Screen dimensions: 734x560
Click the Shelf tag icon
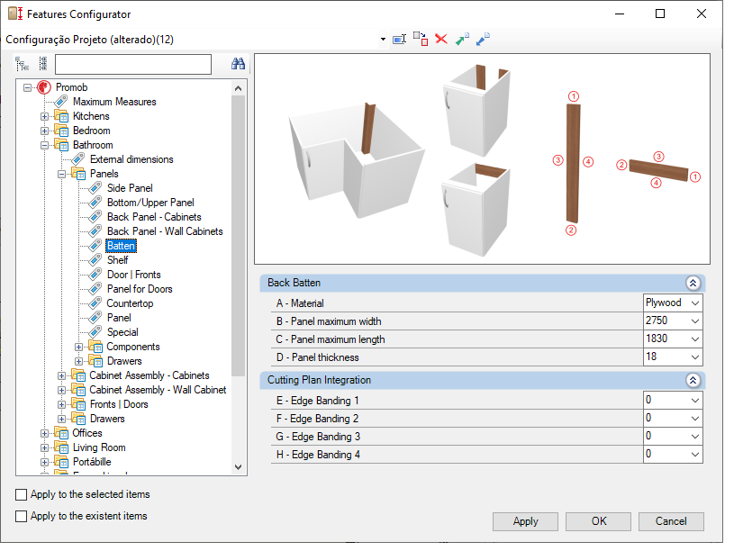[95, 260]
